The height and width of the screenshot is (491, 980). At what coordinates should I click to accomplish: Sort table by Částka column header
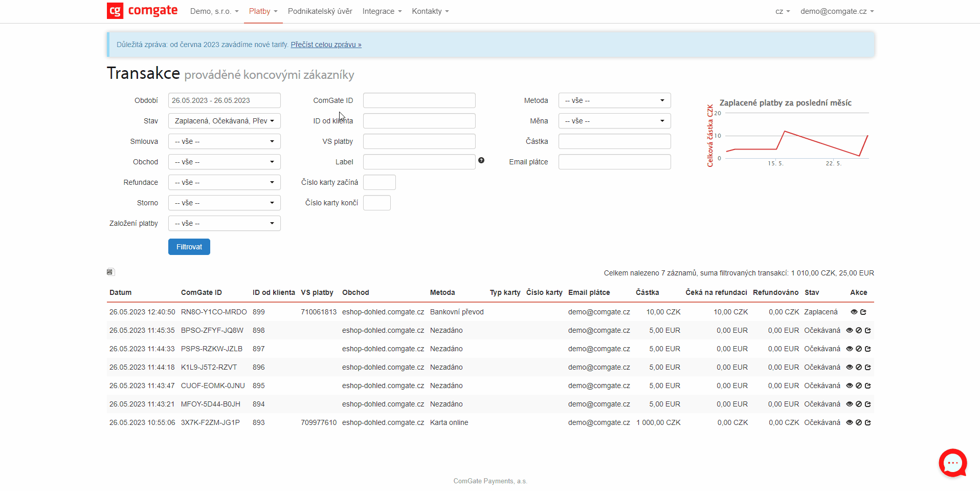[x=648, y=292]
